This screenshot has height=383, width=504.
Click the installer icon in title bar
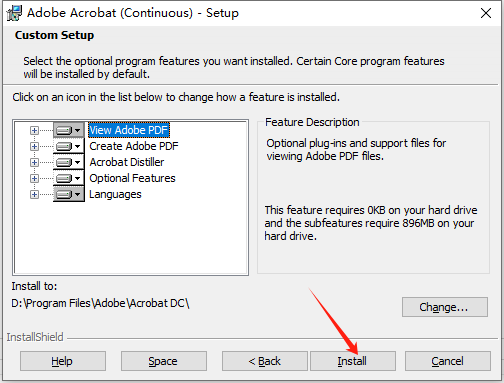pos(14,13)
